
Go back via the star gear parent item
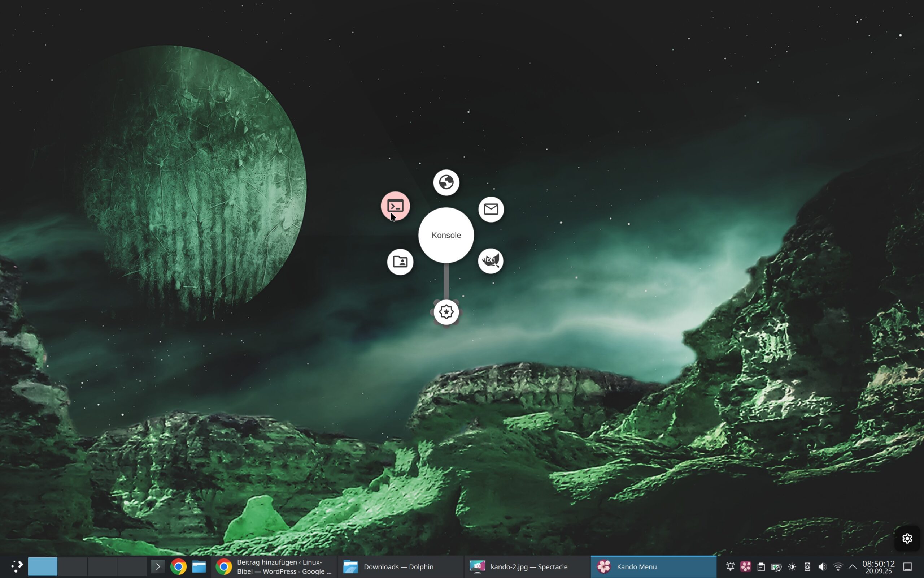click(x=446, y=312)
